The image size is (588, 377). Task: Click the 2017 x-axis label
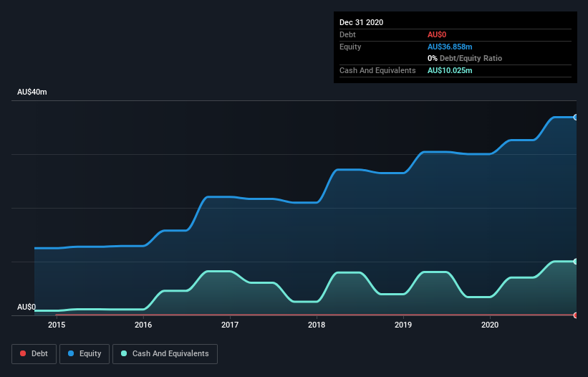(230, 325)
